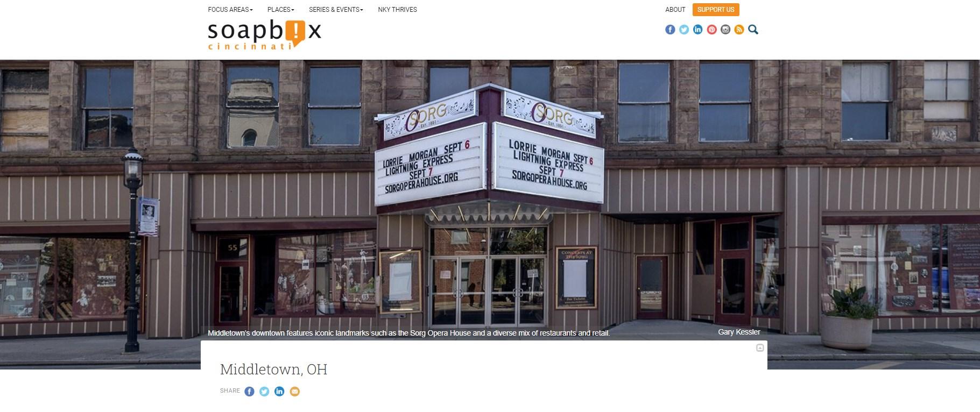Share article on Twitter
This screenshot has width=980, height=412.
tap(264, 392)
